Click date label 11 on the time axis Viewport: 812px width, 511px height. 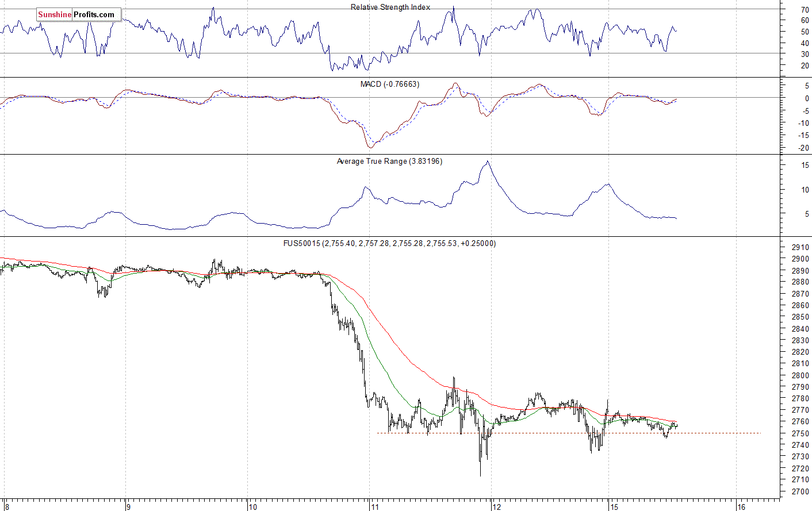tap(375, 507)
